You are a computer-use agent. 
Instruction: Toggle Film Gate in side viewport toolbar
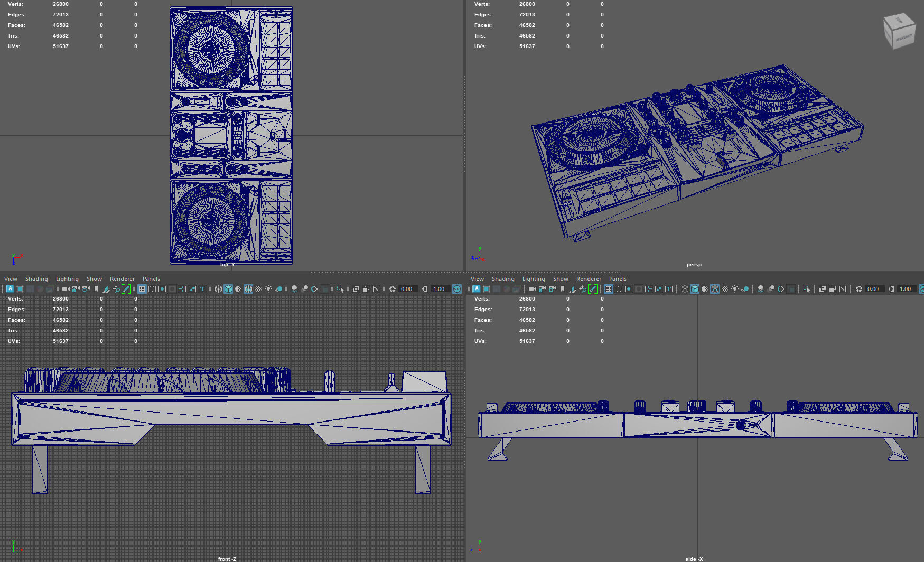click(x=619, y=289)
